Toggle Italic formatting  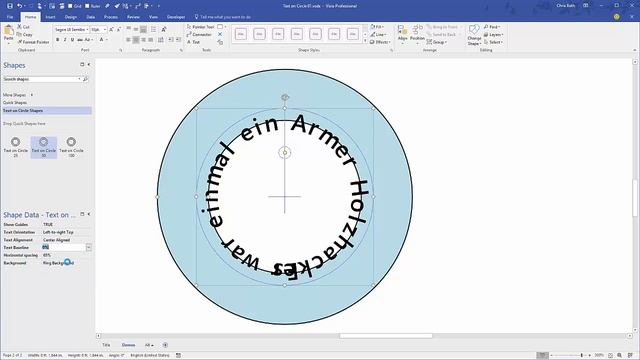pyautogui.click(x=65, y=40)
